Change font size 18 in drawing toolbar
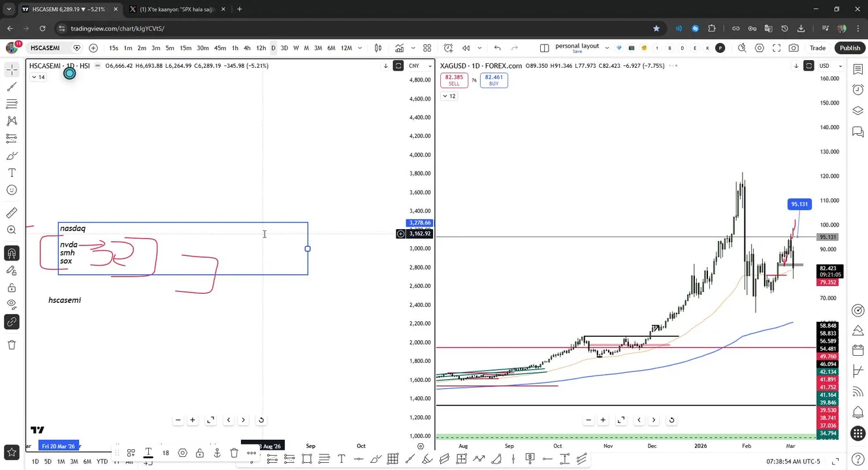868x470 pixels. (x=166, y=453)
